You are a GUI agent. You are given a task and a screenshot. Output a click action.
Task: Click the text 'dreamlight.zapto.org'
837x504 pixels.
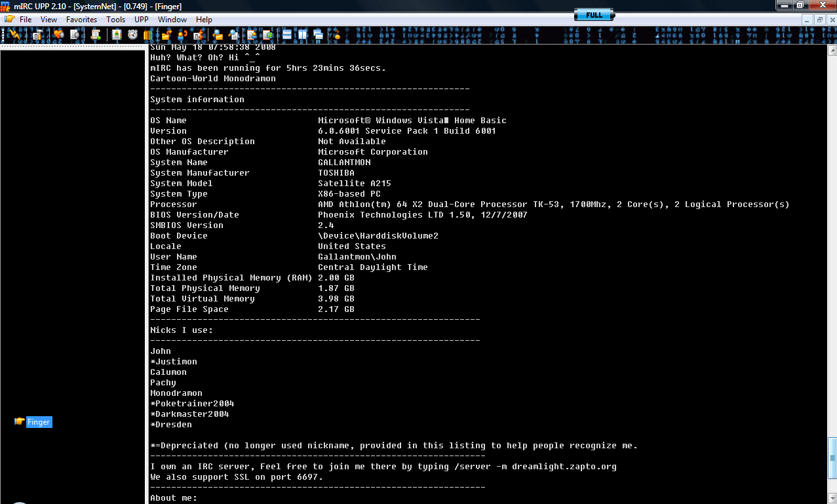[564, 467]
